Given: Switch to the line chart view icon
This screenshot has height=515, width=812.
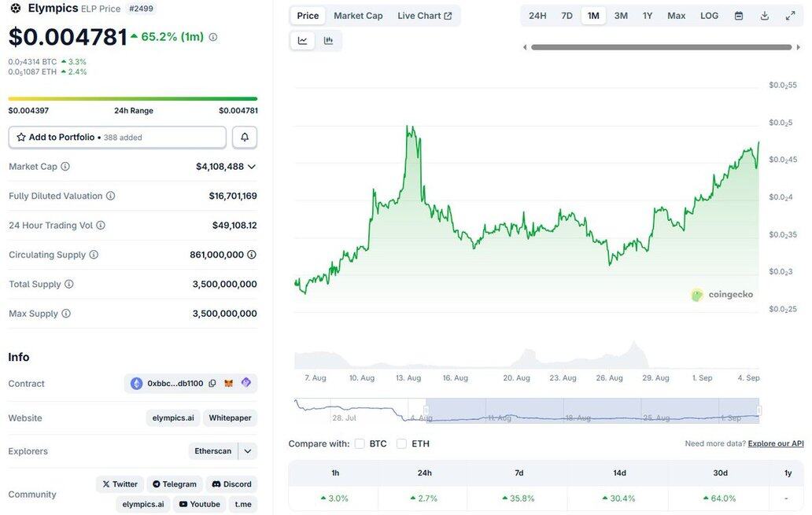Looking at the screenshot, I should coord(302,41).
